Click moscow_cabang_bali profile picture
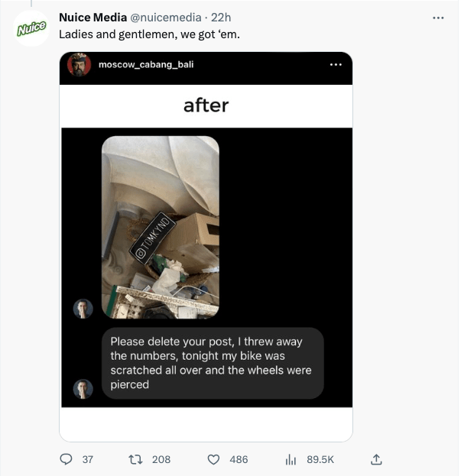 tap(79, 65)
